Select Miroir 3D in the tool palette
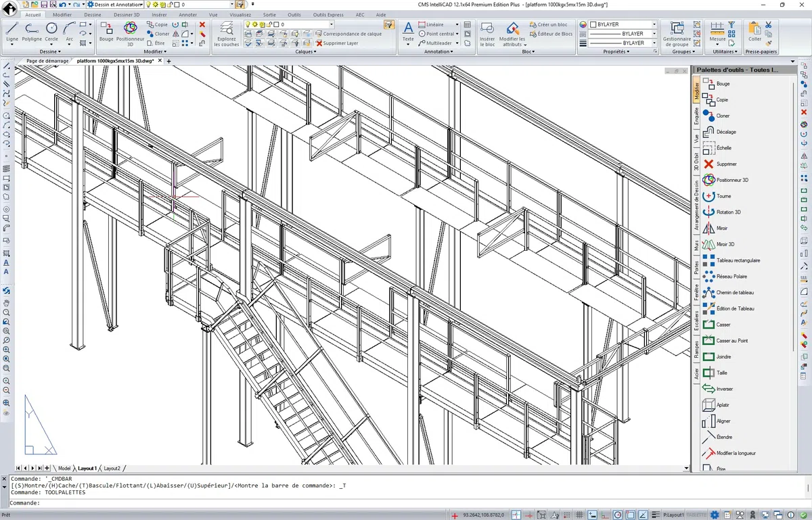This screenshot has width=812, height=520. tap(719, 244)
